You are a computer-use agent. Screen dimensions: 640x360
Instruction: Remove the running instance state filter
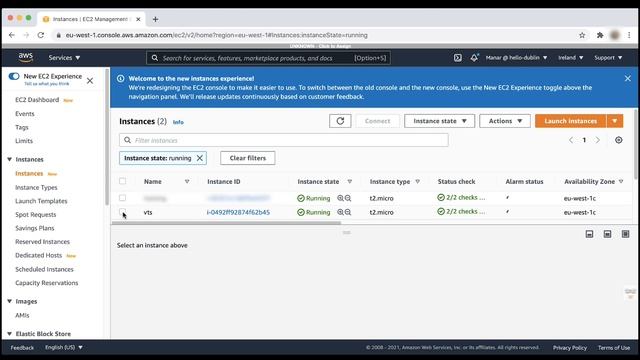click(200, 158)
